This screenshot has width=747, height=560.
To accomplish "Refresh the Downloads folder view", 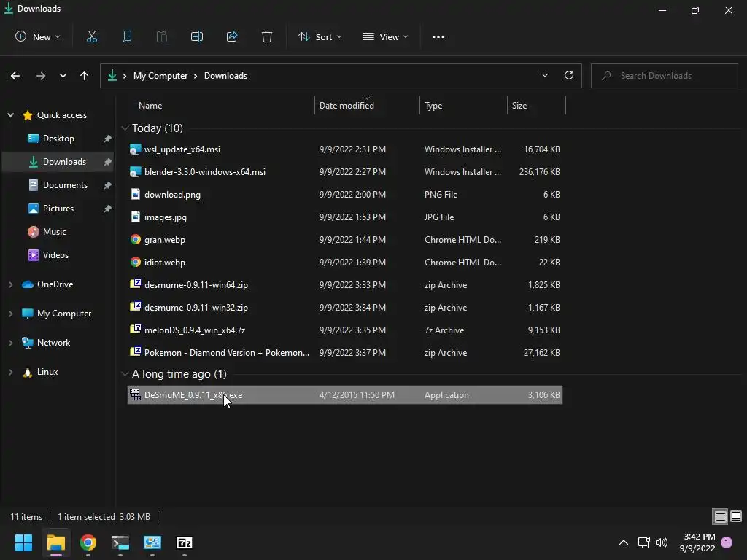I will [x=569, y=75].
